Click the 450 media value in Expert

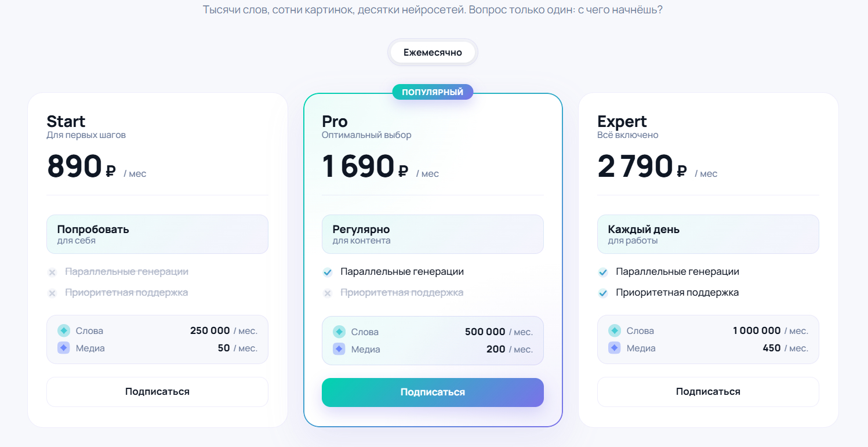click(772, 348)
